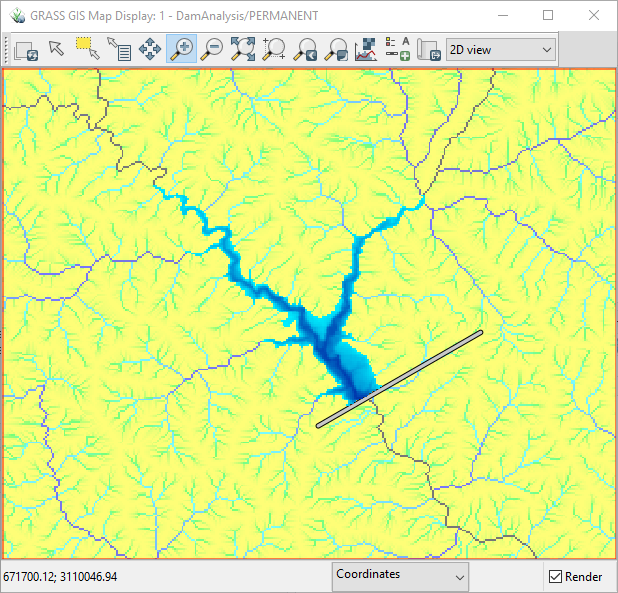
Task: Open the 2D view mode dropdown
Action: tap(501, 49)
